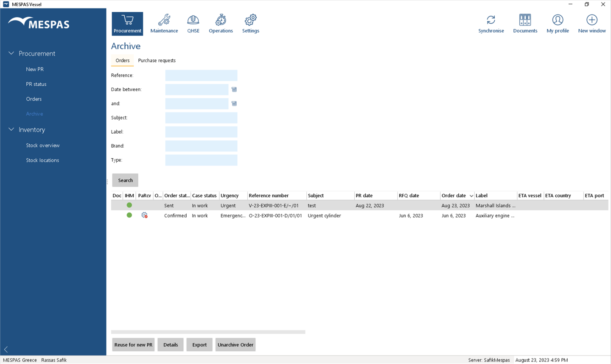This screenshot has width=611, height=364.
Task: Sort by ETA country column header
Action: point(563,196)
